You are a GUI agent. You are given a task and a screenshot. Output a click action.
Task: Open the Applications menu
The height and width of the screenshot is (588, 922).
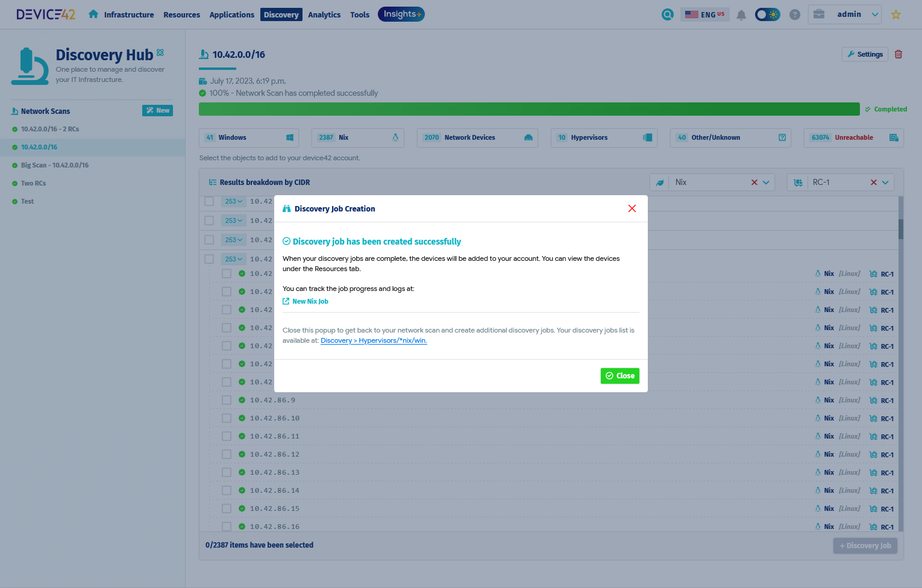[x=232, y=14]
